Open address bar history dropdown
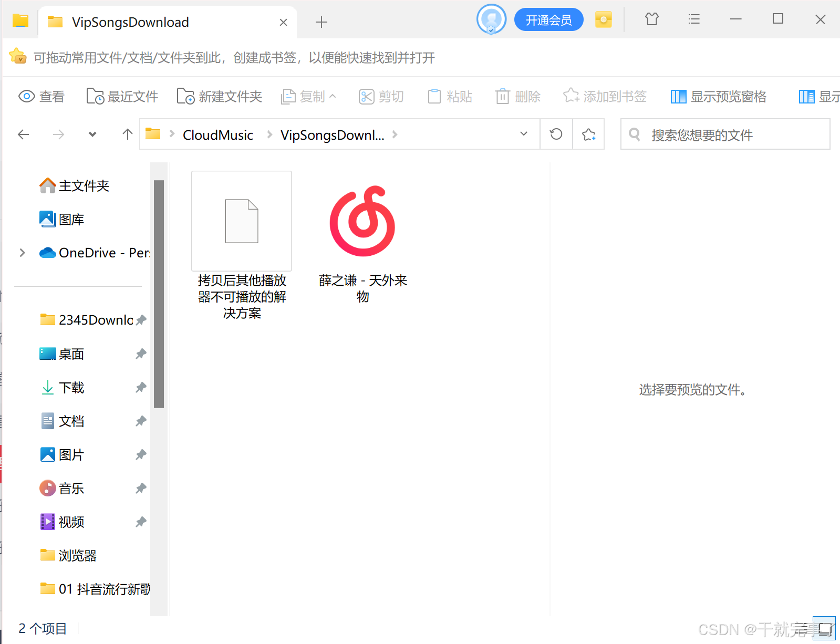This screenshot has width=840, height=644. click(x=524, y=134)
